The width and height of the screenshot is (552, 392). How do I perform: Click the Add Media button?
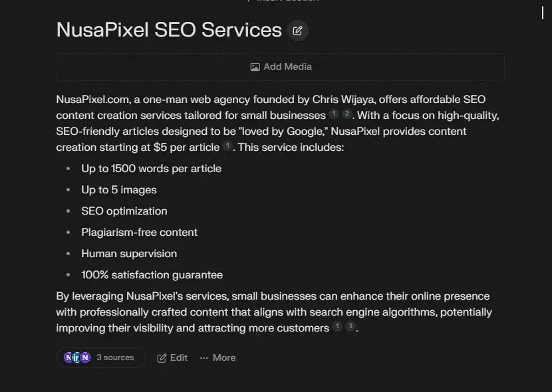tap(281, 67)
